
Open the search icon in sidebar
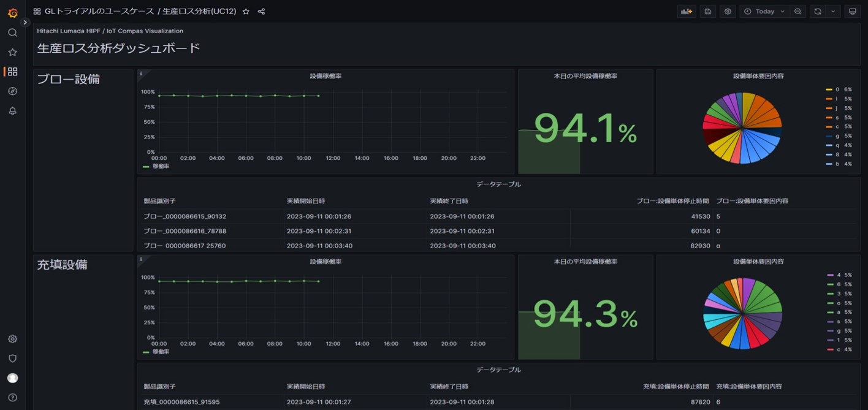click(12, 32)
